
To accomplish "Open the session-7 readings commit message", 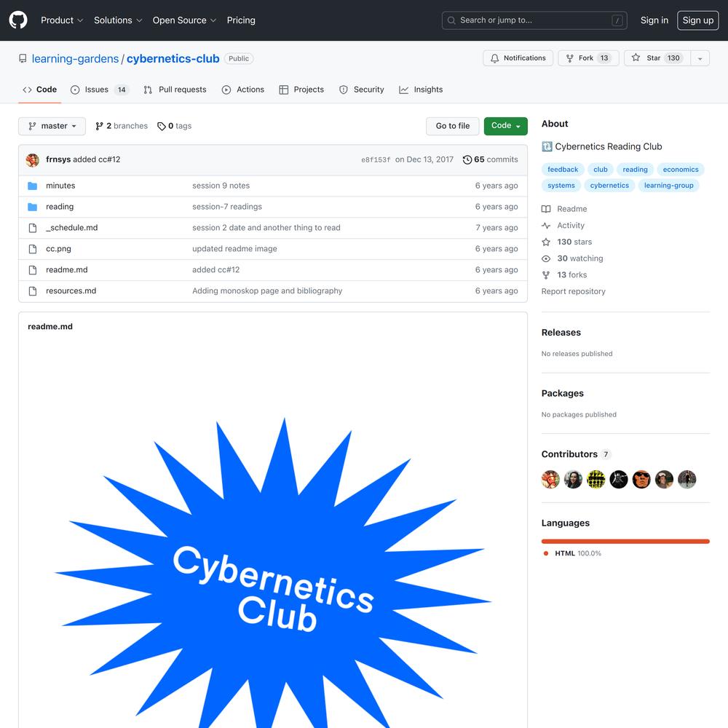I will (x=227, y=207).
